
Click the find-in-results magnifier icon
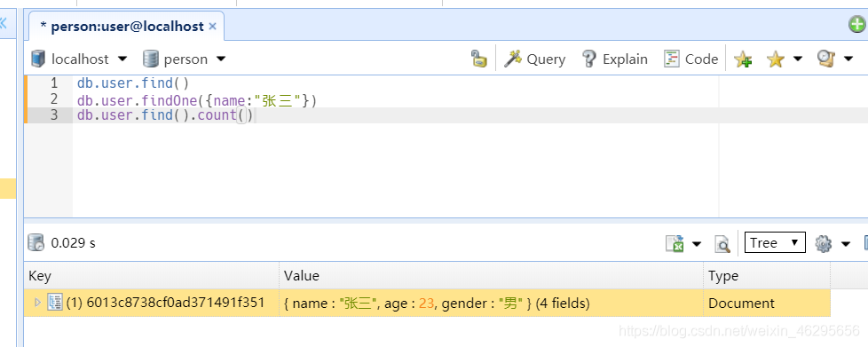(x=722, y=243)
